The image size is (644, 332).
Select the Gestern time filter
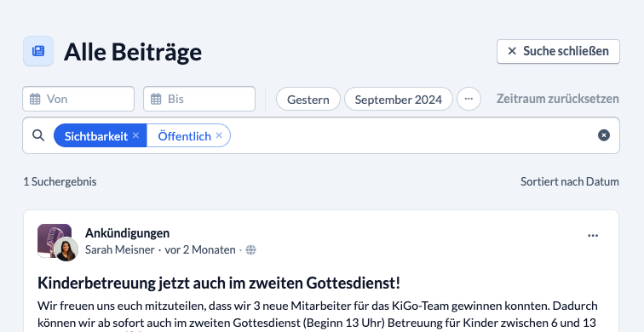click(x=308, y=99)
